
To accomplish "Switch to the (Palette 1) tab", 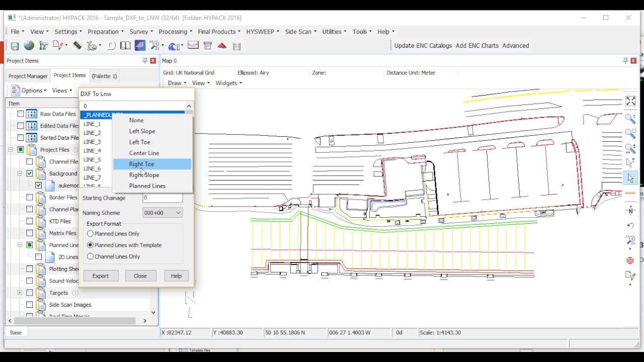I will coord(104,76).
